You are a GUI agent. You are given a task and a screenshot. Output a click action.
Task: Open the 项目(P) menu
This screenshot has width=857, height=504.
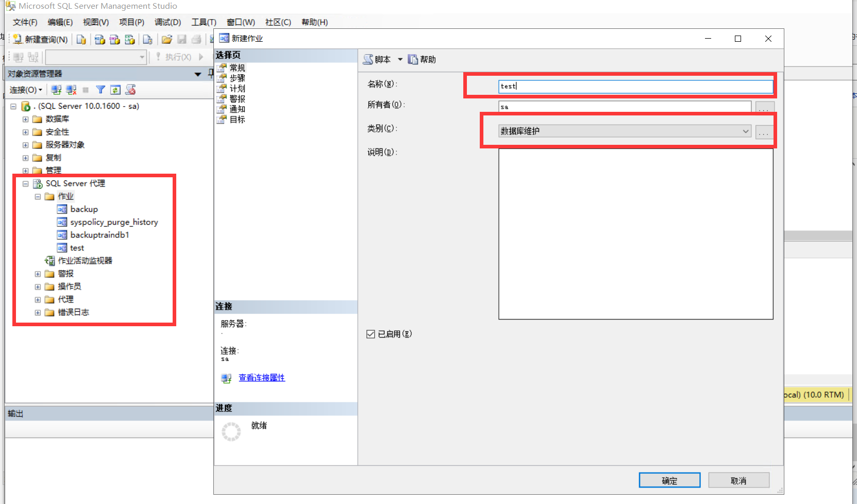(x=131, y=22)
